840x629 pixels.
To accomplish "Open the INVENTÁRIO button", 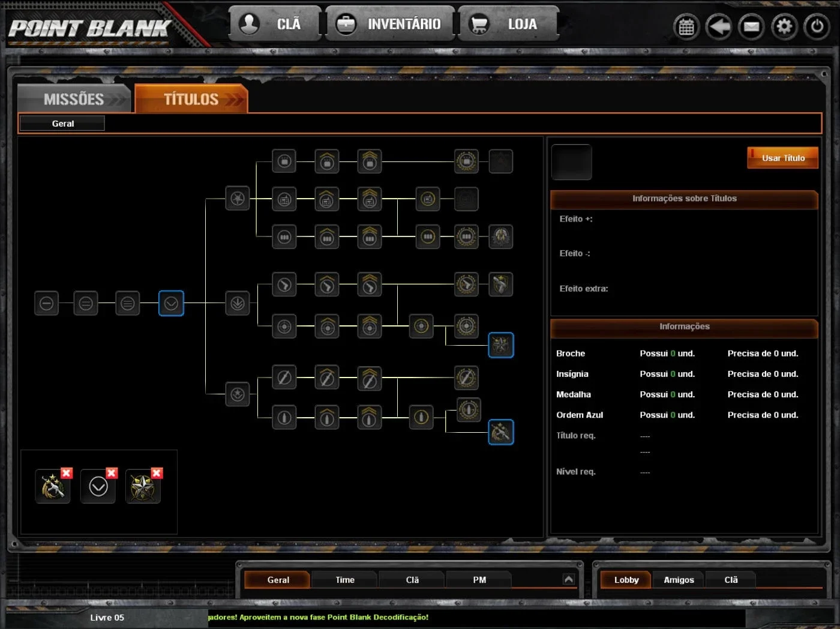I will (x=390, y=23).
